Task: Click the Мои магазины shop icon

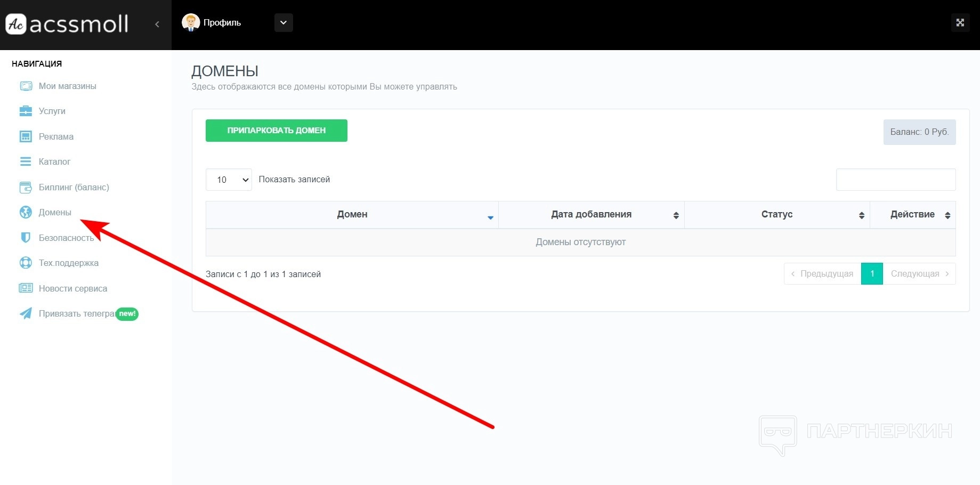Action: pos(26,86)
